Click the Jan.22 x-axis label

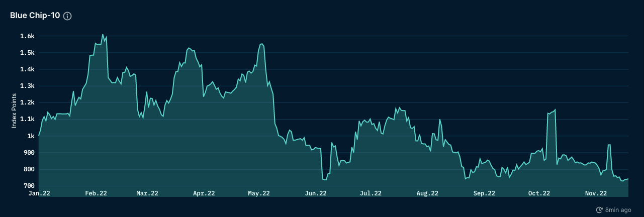tap(39, 193)
